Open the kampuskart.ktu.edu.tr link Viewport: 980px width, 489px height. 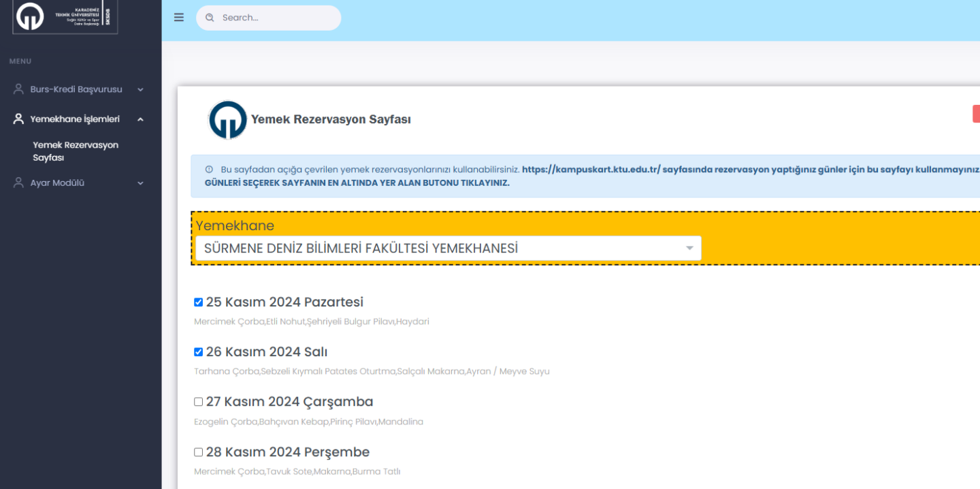(590, 169)
